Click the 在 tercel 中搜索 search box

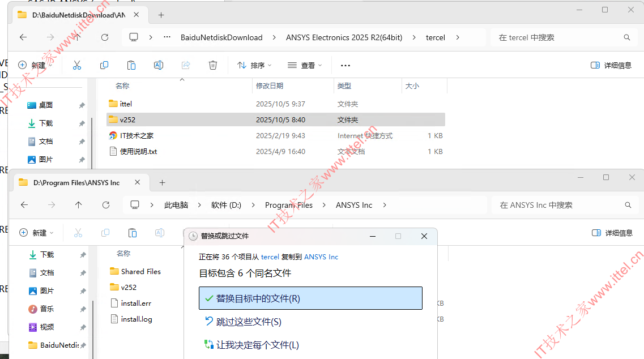[558, 37]
